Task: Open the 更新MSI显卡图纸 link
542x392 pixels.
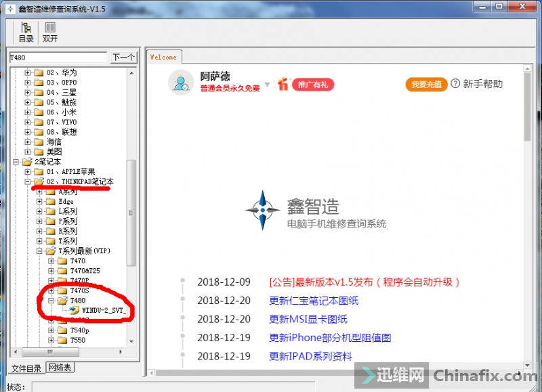Action: [308, 319]
